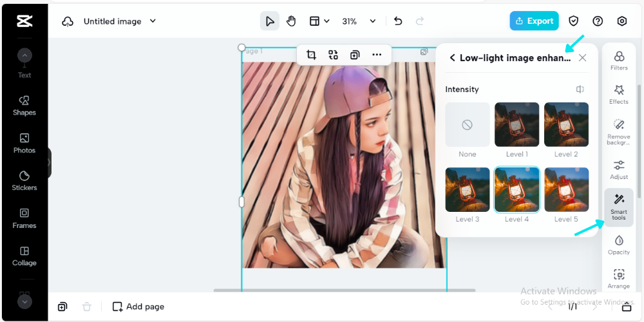Click the left-middle resize handle of image
Screen dimensions: 644x322
241,202
